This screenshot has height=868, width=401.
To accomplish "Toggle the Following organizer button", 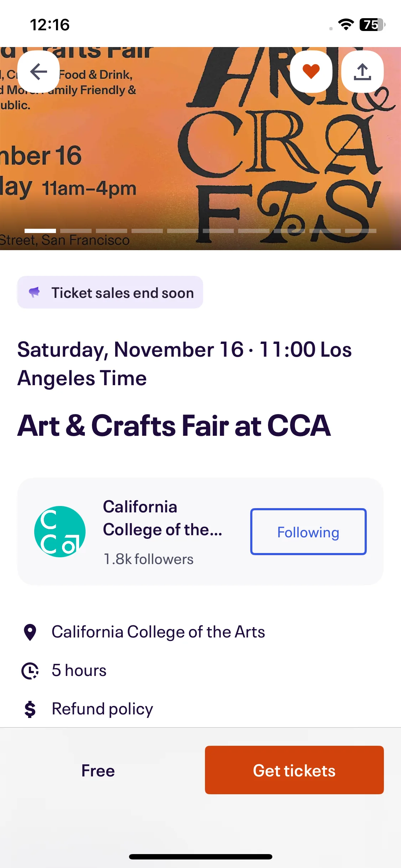I will click(308, 531).
